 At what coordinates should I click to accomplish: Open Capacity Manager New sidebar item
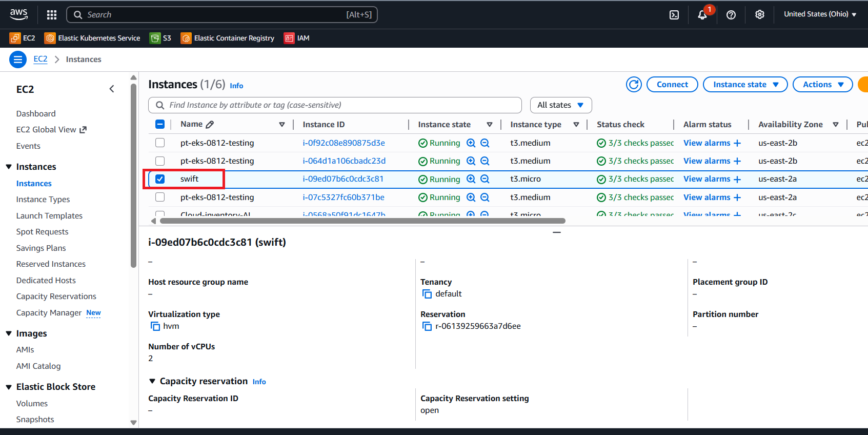coord(58,313)
